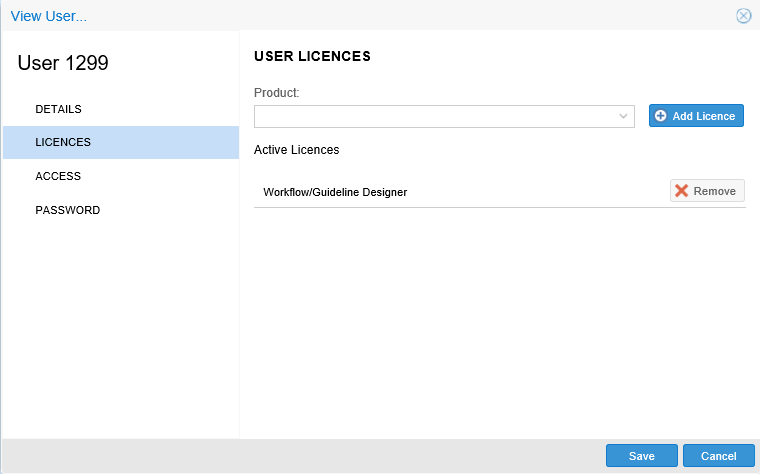Go to the PASSWORD section

[x=67, y=210]
